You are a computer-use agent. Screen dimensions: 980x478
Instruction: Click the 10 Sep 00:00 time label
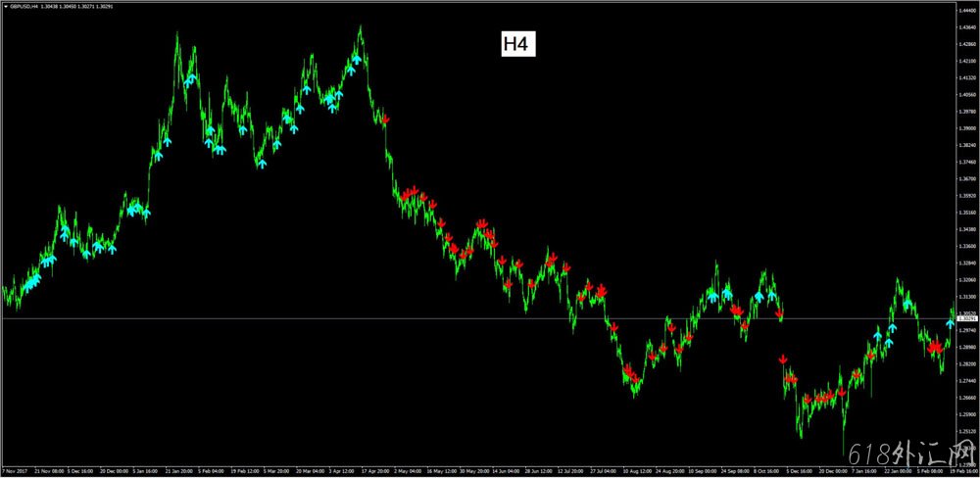[703, 471]
